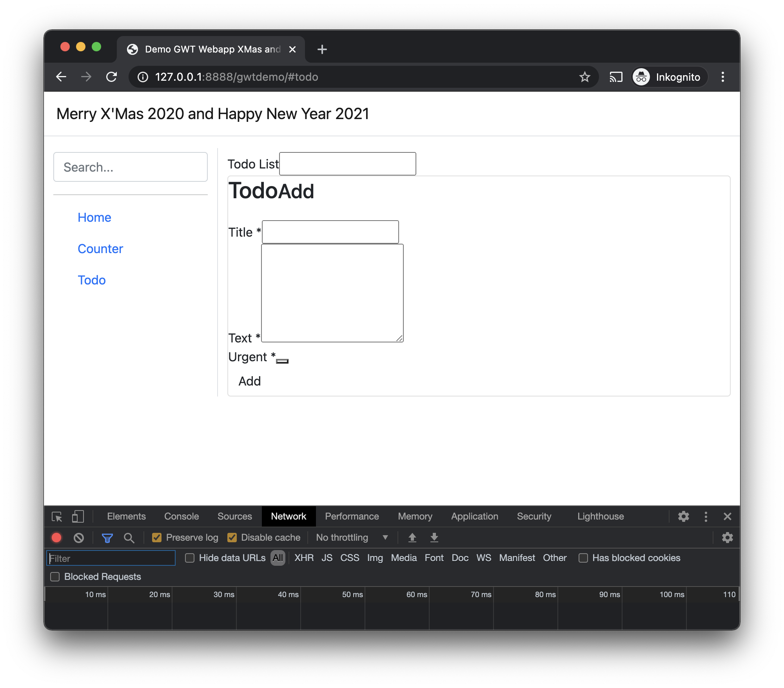
Task: Open DevTools customize menu dots
Action: [x=706, y=517]
